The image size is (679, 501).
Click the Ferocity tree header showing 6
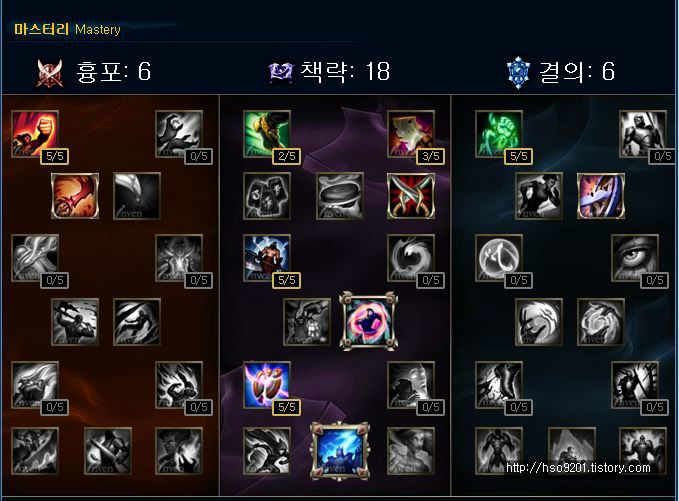point(94,72)
